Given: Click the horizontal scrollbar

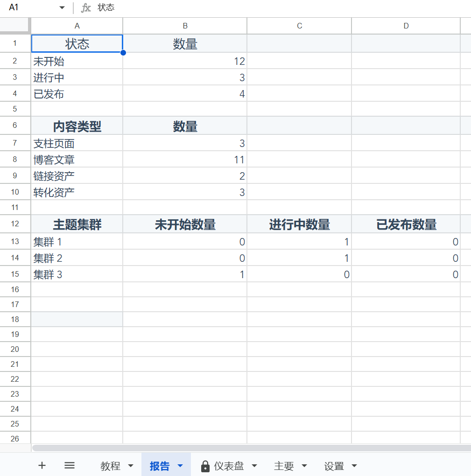Looking at the screenshot, I should coord(251,448).
